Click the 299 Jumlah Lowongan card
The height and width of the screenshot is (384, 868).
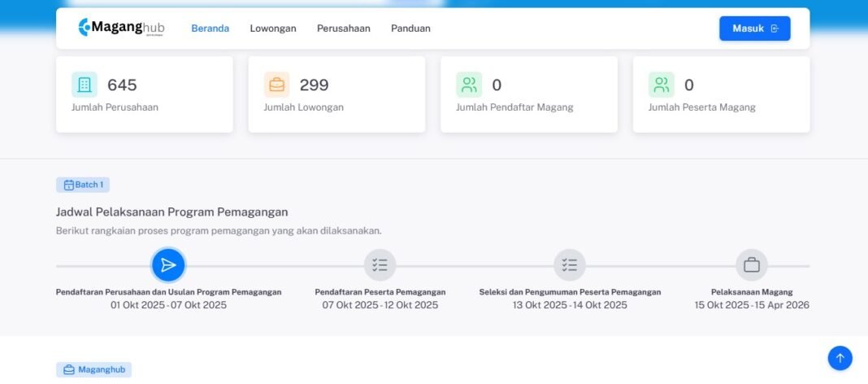[x=336, y=94]
